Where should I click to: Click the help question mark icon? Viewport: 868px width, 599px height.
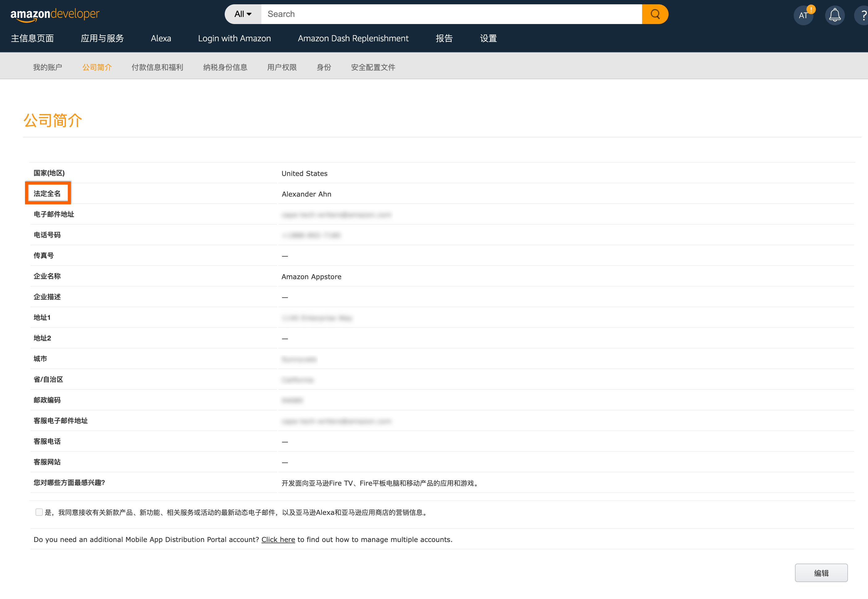click(863, 15)
